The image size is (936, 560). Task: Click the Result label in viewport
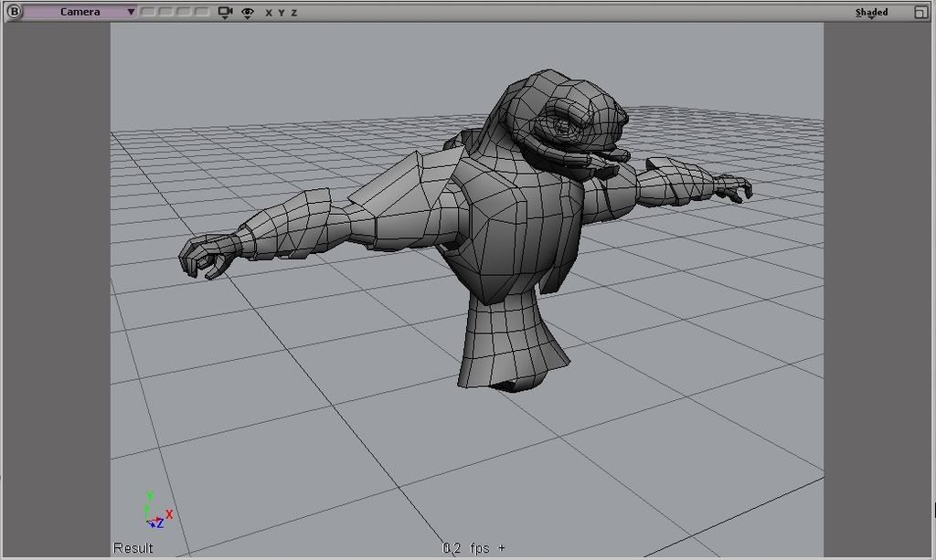click(x=133, y=548)
